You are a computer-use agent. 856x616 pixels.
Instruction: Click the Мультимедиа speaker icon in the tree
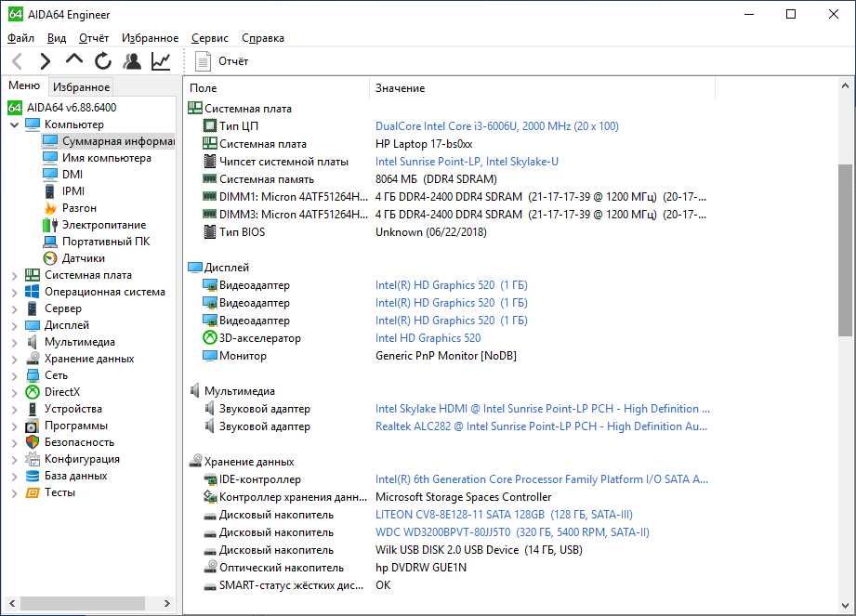(33, 342)
